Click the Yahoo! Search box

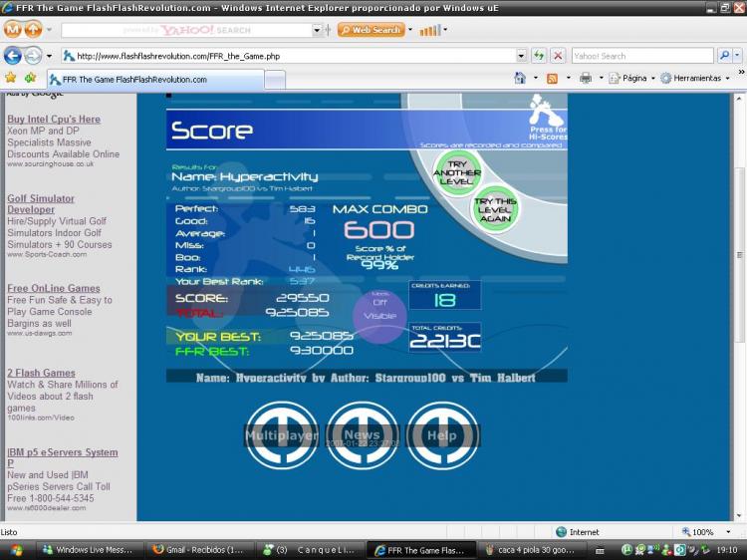642,56
